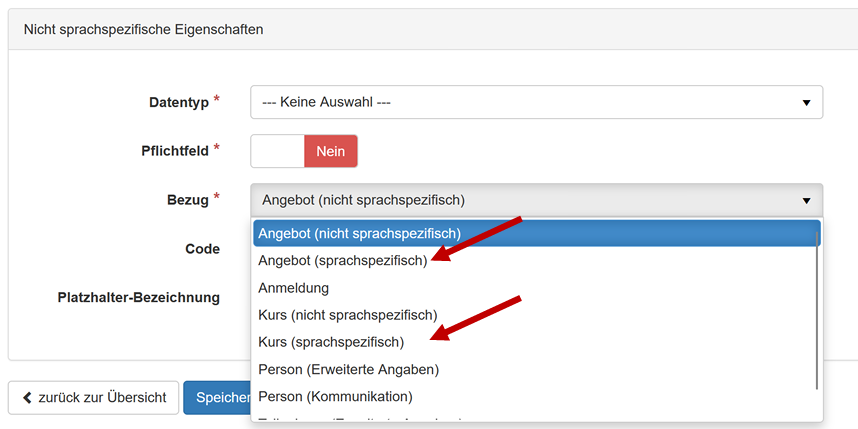Open the Datentyp 'Keine Auswahl' select box
The image size is (858, 429).
click(x=536, y=102)
